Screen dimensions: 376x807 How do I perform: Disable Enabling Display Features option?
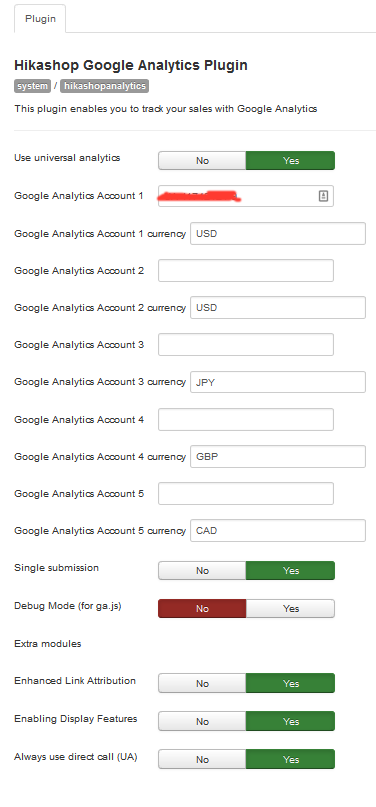pos(202,722)
